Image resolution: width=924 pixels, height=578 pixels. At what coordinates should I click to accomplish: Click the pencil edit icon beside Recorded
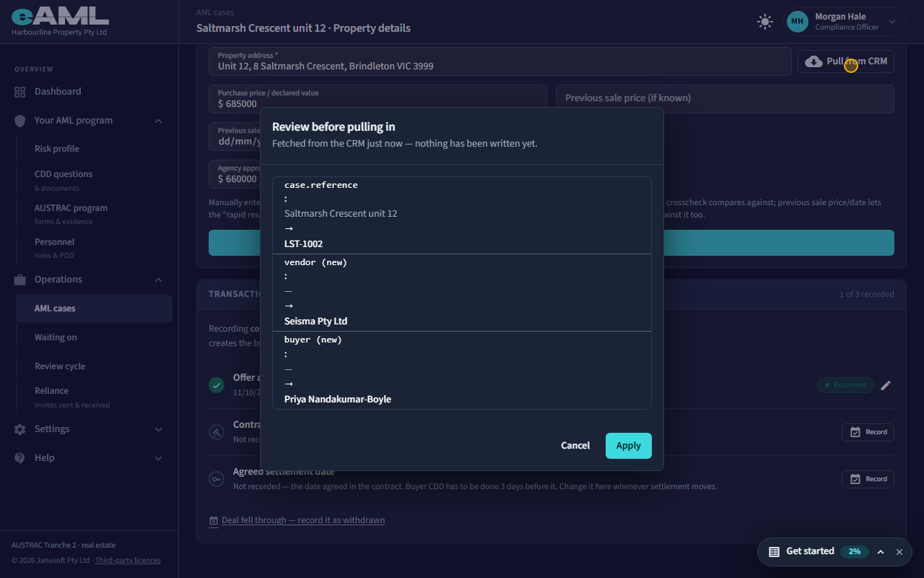click(886, 385)
